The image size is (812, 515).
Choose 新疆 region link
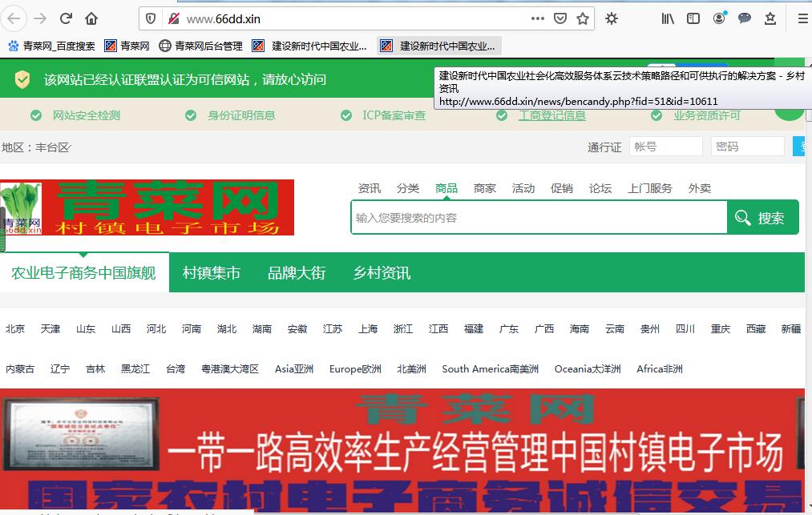click(791, 328)
